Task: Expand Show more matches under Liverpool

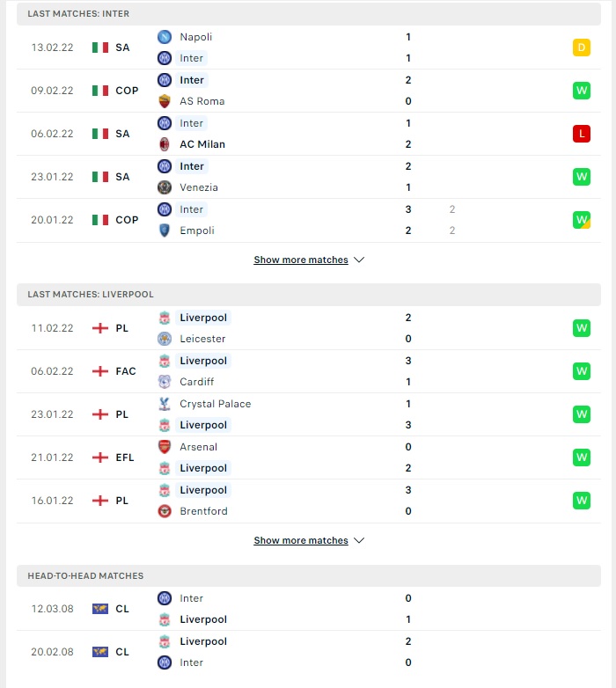Action: [301, 540]
